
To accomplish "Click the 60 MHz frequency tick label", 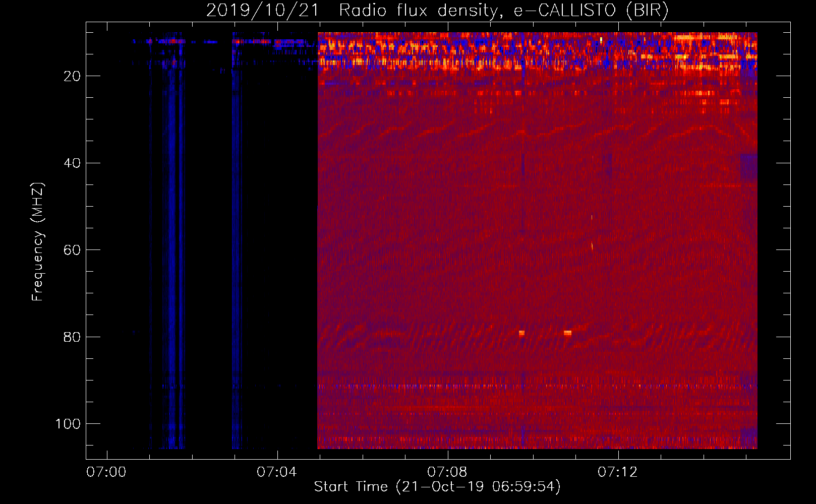I will click(x=72, y=250).
